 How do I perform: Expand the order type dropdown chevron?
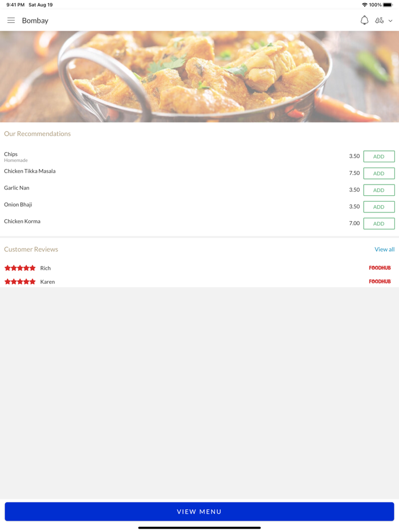point(390,21)
